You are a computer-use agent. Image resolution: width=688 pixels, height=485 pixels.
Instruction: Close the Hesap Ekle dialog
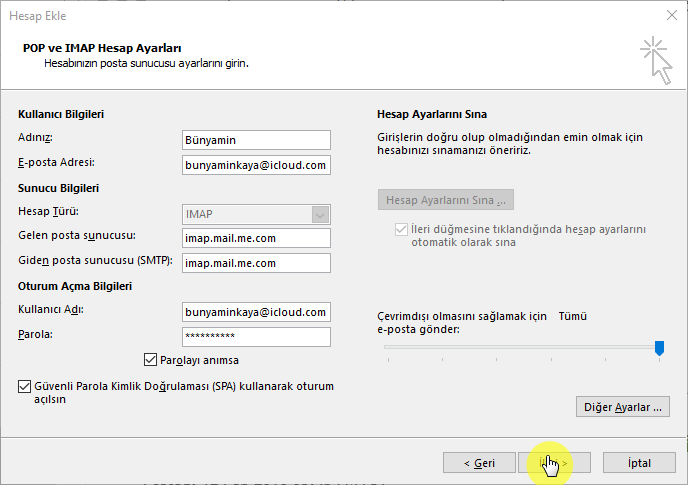tap(671, 15)
